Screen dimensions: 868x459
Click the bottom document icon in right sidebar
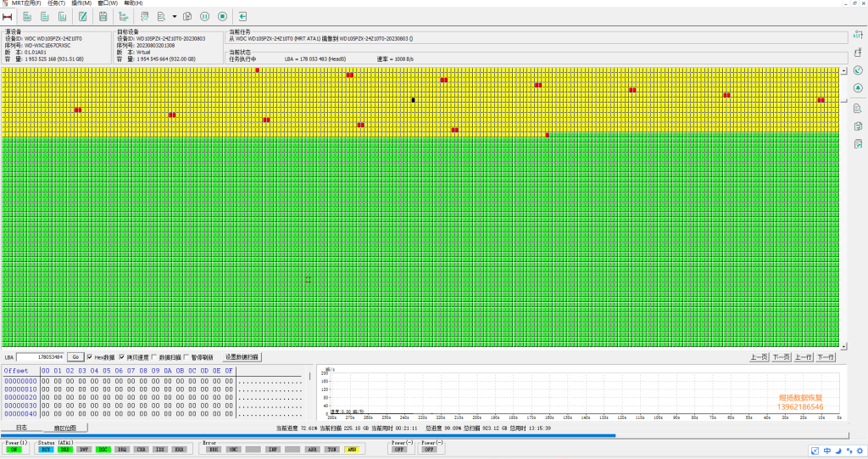pyautogui.click(x=858, y=144)
